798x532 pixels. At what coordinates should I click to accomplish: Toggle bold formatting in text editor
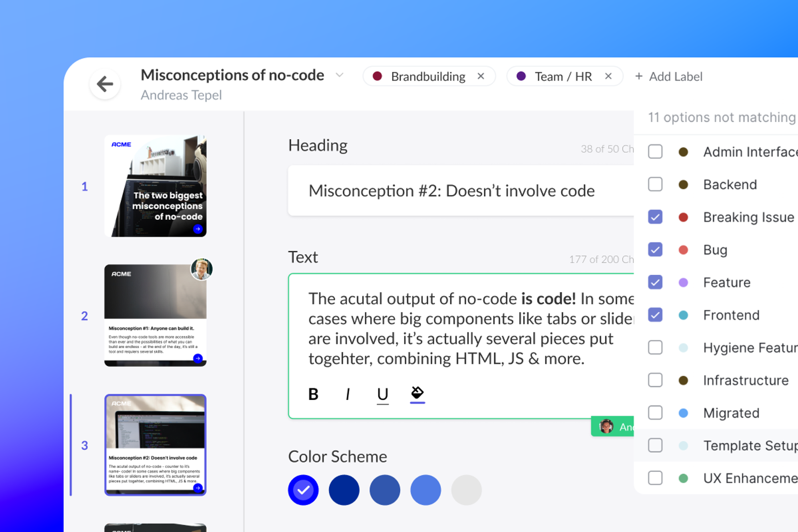pos(313,394)
